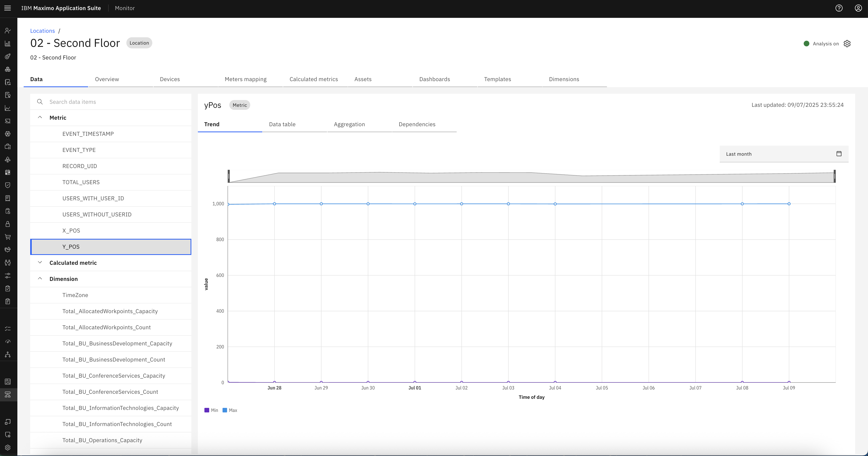Open the help question mark icon

839,8
